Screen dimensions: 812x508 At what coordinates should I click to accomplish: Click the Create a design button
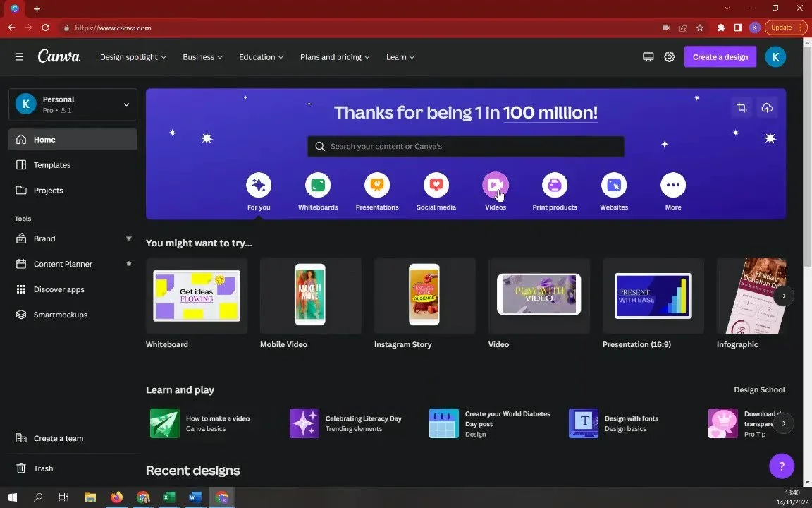(x=720, y=57)
